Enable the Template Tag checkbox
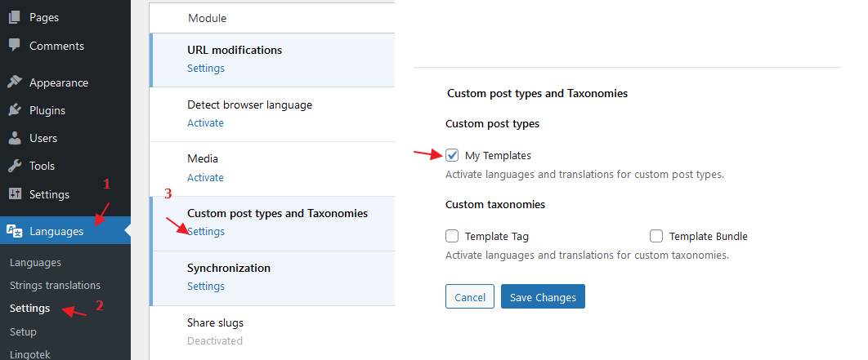Screen dimensions: 868x360 (452, 236)
